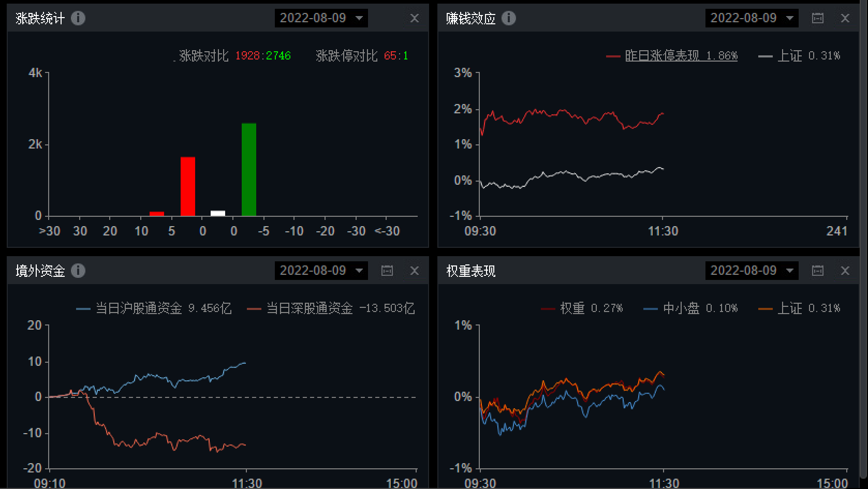Close the 涨跌统计 panel
868x489 pixels.
point(415,18)
